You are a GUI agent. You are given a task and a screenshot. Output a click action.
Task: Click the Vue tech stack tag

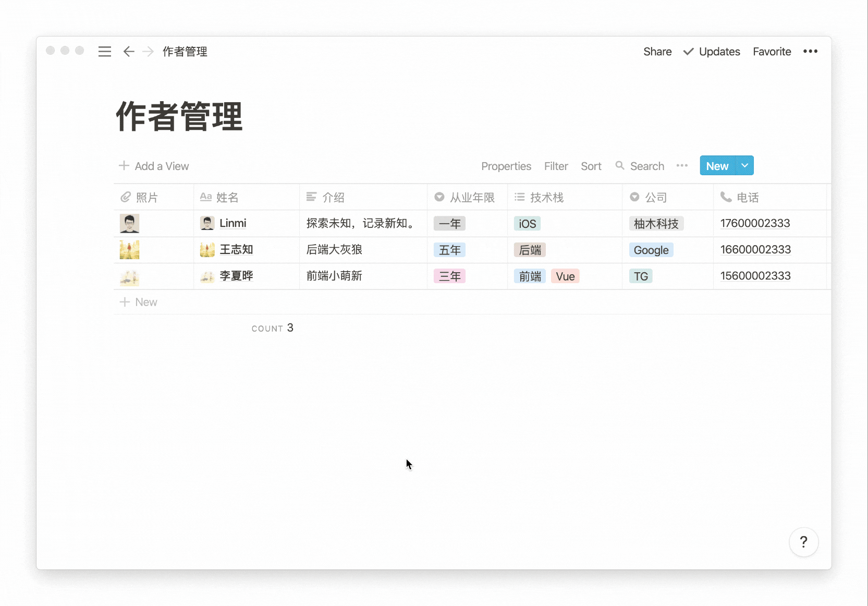tap(565, 276)
